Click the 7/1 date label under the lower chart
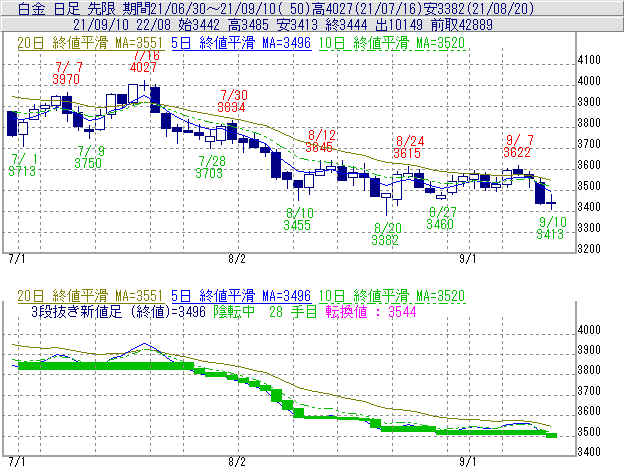The height and width of the screenshot is (475, 624). point(17,462)
